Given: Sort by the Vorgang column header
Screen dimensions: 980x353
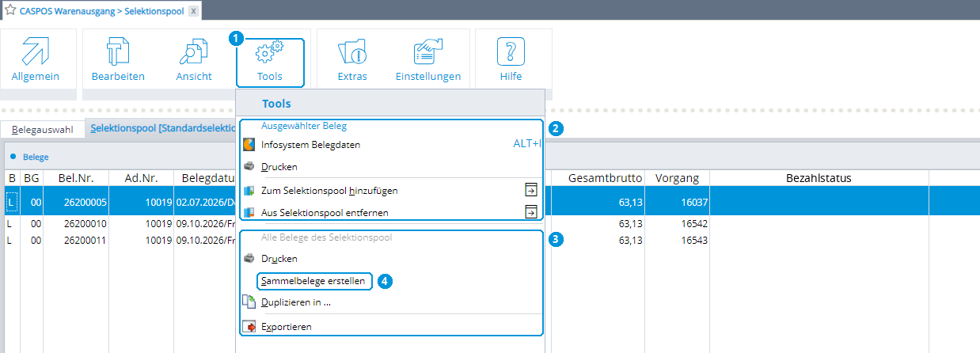Looking at the screenshot, I should point(677,178).
